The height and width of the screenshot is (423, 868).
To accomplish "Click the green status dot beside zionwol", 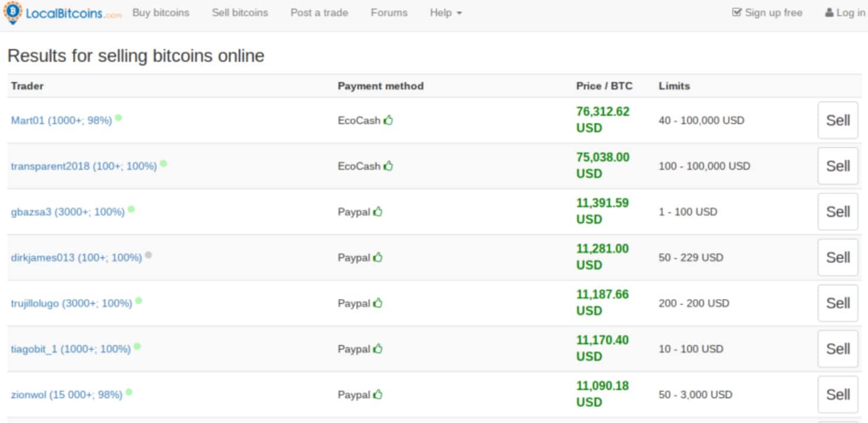I will point(129,392).
